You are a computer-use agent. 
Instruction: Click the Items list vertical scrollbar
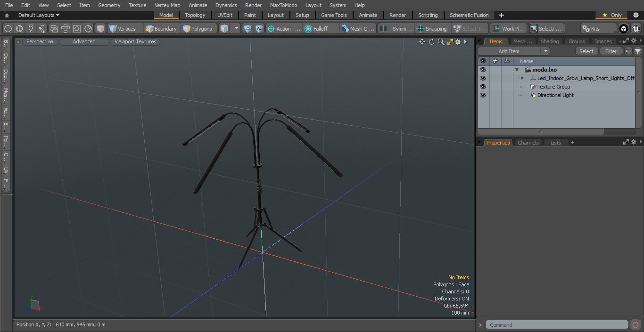638,92
